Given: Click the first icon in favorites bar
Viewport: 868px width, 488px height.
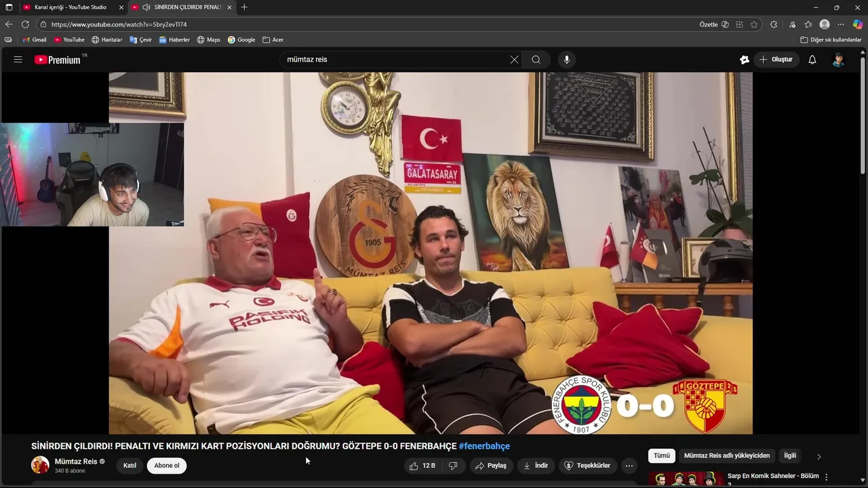Looking at the screenshot, I should 8,39.
